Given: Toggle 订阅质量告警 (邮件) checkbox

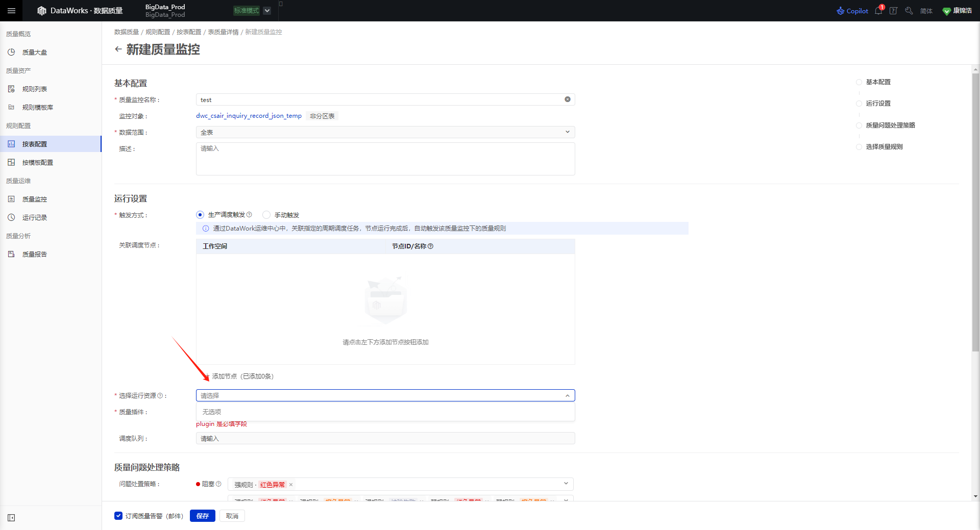Looking at the screenshot, I should [118, 516].
